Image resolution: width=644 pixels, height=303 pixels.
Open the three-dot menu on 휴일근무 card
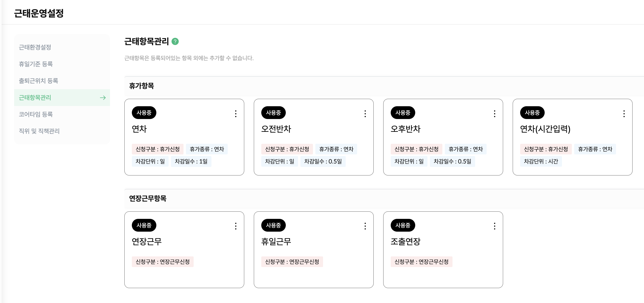(365, 226)
